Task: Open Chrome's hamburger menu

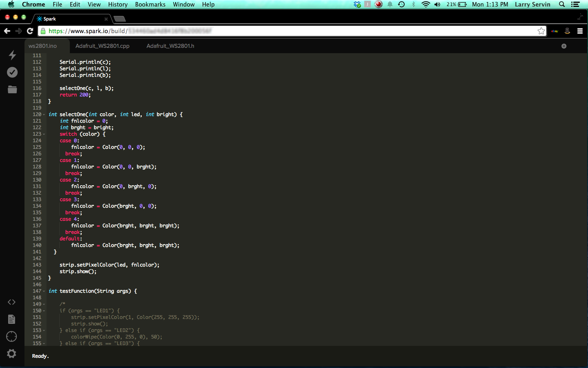Action: (580, 31)
